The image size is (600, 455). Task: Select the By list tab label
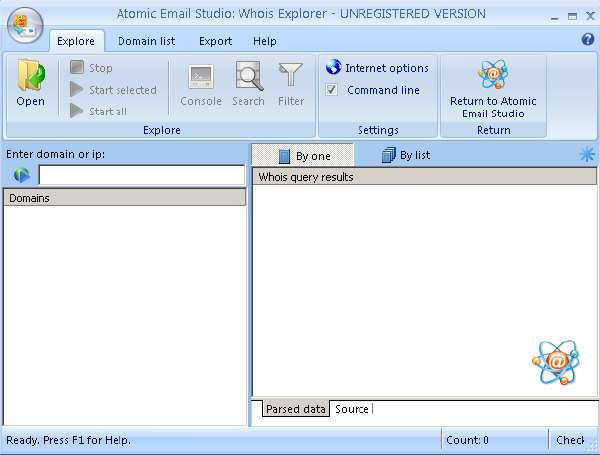point(415,155)
